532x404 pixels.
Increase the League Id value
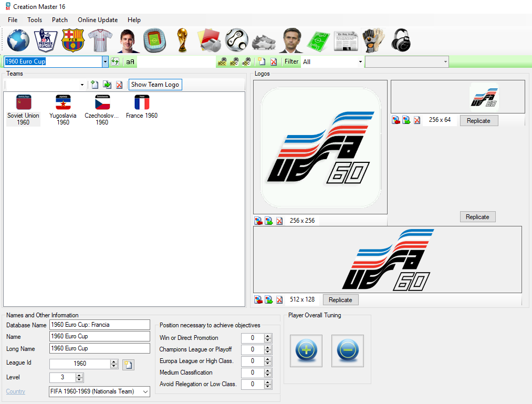coord(114,361)
